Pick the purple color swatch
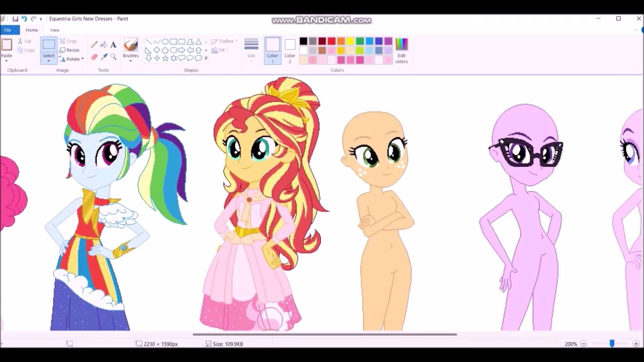This screenshot has height=362, width=644. click(388, 41)
